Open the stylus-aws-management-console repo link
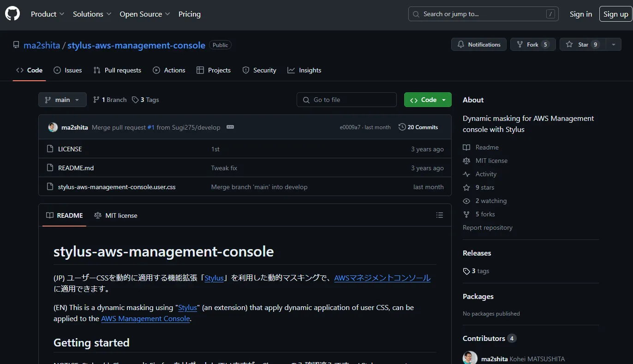This screenshot has height=364, width=633. pos(137,45)
